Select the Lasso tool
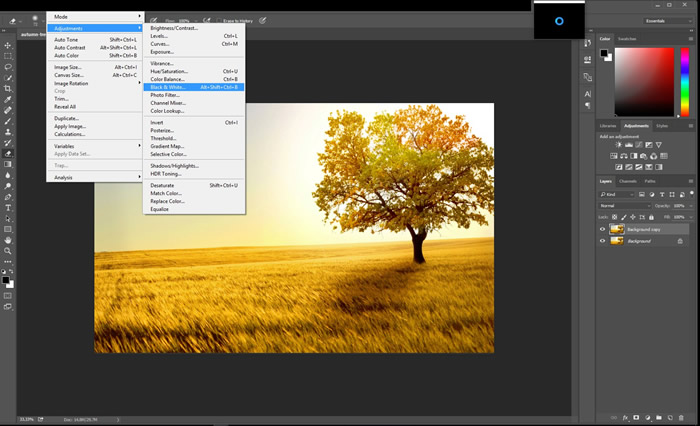Viewport: 700px width, 426px height. tap(8, 67)
